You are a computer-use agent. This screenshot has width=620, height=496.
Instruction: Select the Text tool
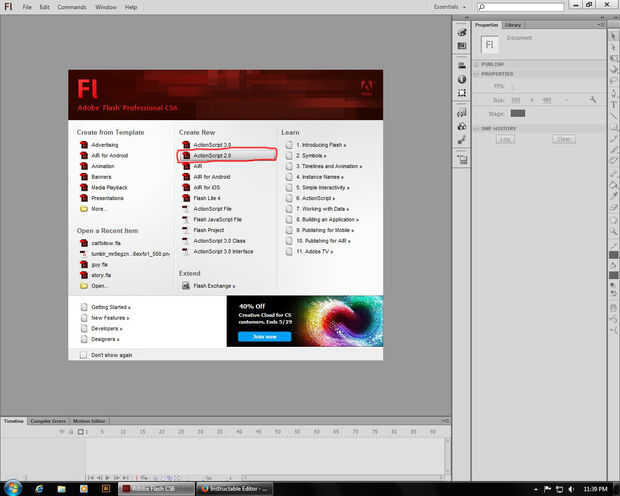613,105
